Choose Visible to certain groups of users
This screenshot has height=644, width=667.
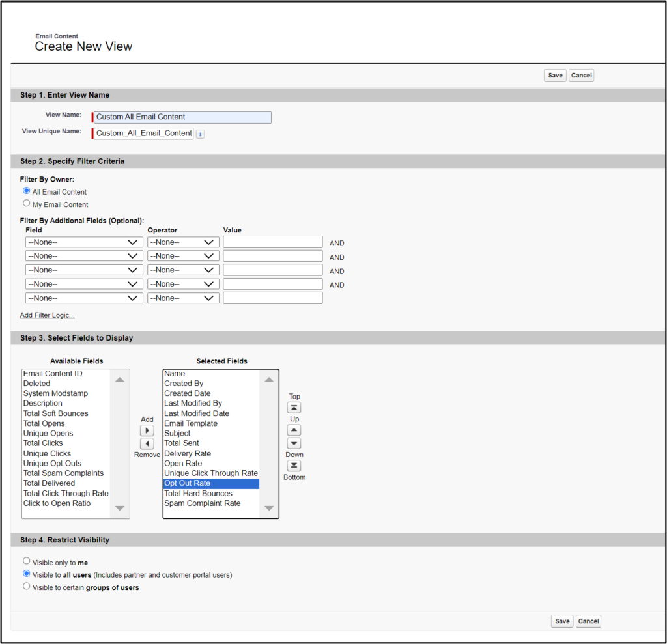point(26,586)
